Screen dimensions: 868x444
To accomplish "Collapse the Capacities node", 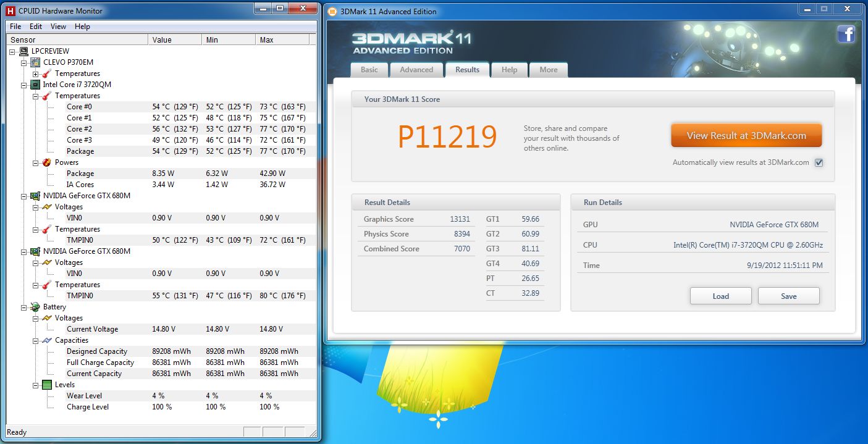I will [x=36, y=340].
